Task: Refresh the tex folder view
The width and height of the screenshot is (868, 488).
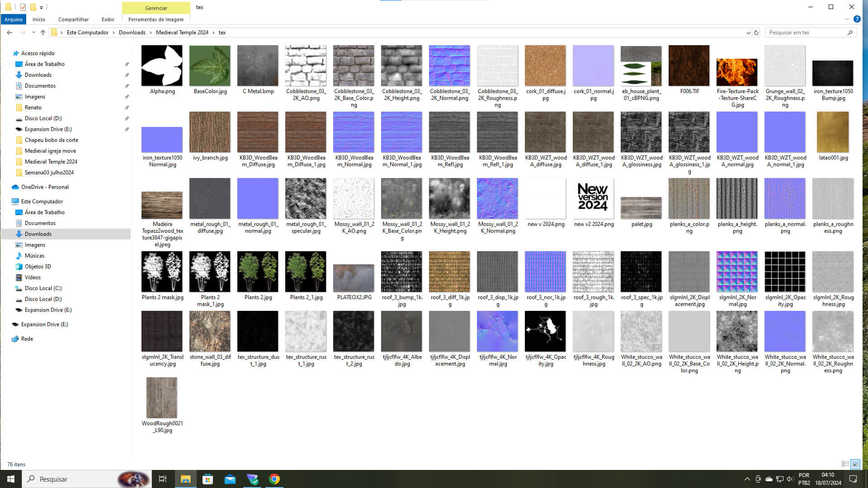Action: coord(756,33)
